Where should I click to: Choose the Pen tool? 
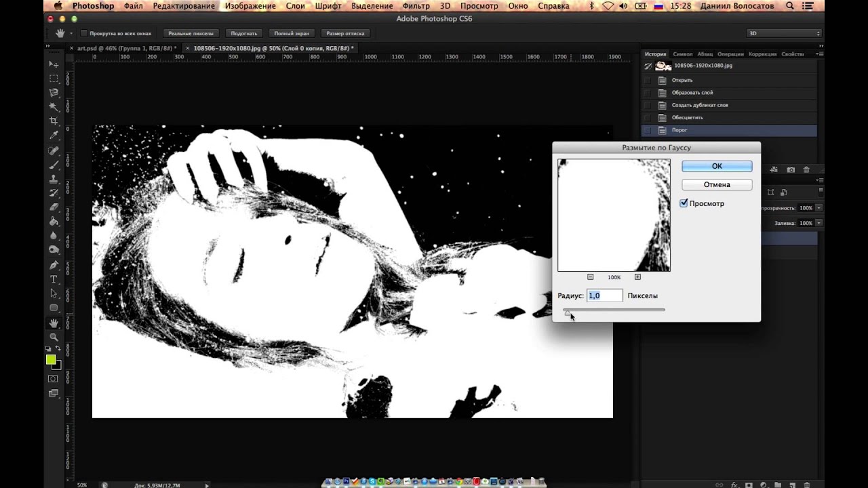(54, 265)
